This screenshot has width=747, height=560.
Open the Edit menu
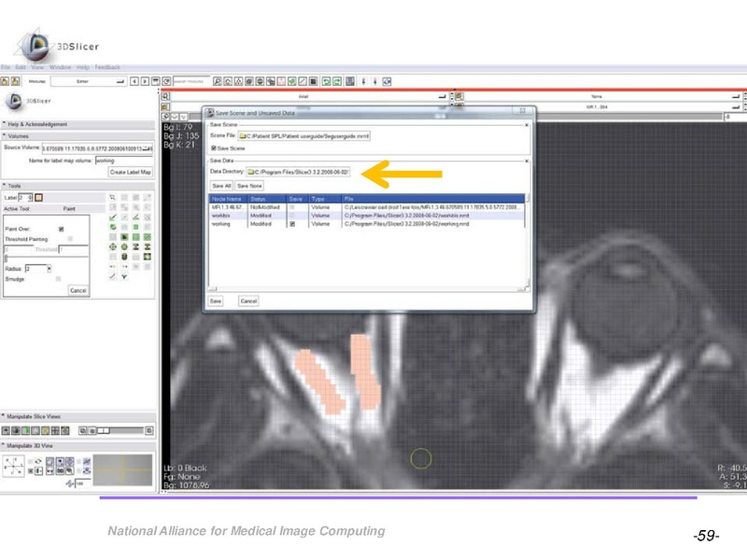[x=21, y=67]
